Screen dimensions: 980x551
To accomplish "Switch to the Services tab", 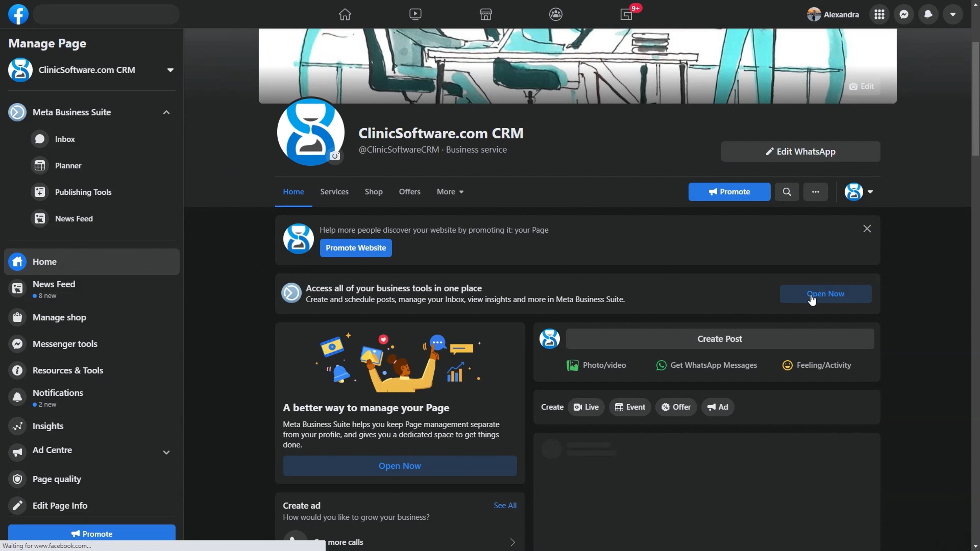I will pyautogui.click(x=334, y=192).
